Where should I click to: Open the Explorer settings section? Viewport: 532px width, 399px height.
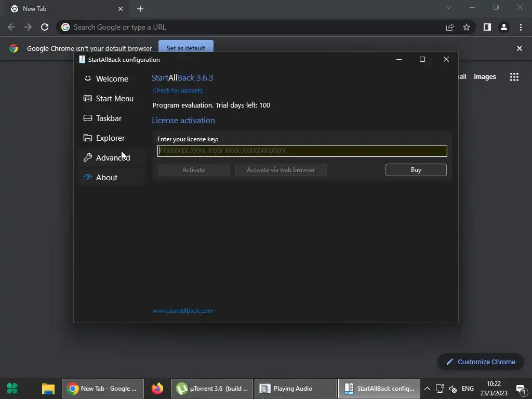pyautogui.click(x=112, y=138)
